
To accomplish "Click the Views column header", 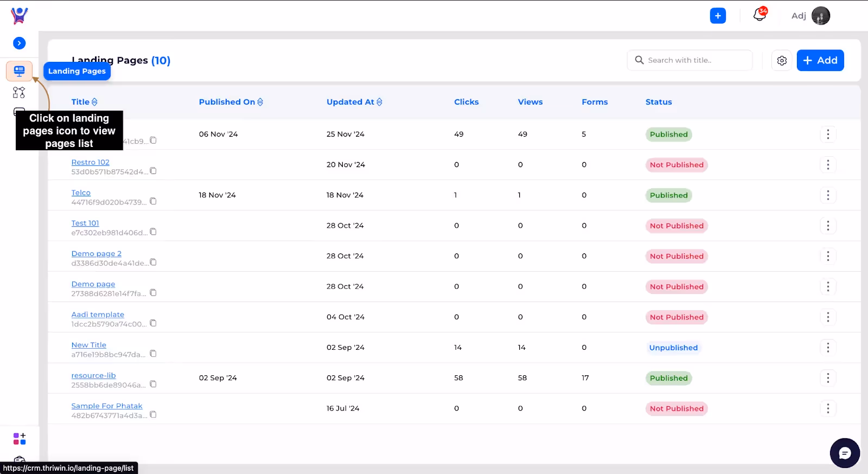I will pos(530,102).
